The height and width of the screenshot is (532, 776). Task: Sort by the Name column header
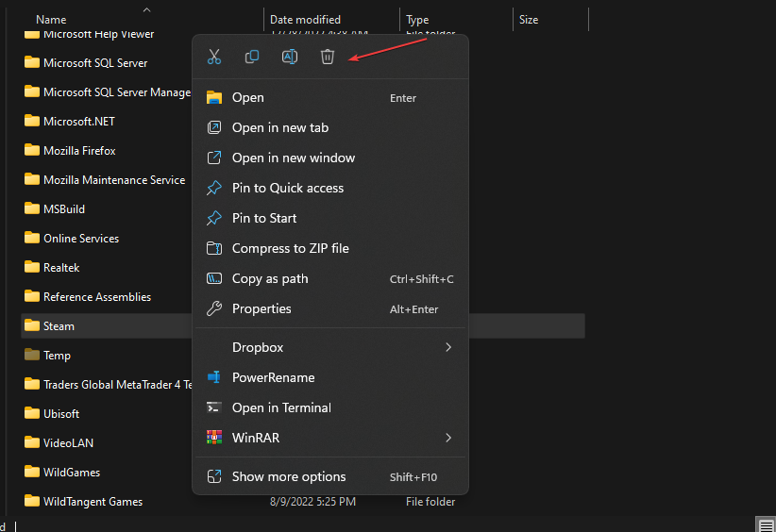(x=51, y=20)
